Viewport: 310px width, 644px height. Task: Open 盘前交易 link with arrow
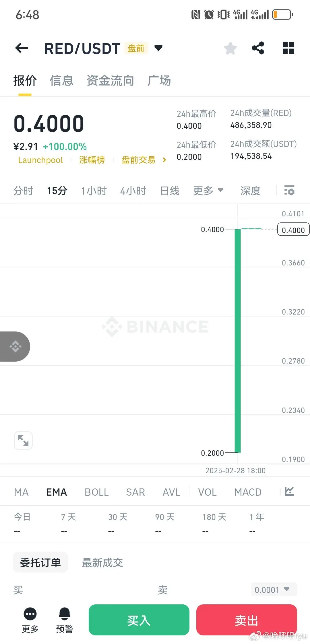pos(144,160)
